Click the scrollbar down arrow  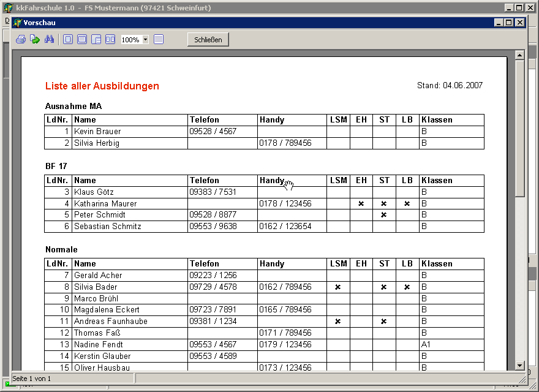[520, 366]
